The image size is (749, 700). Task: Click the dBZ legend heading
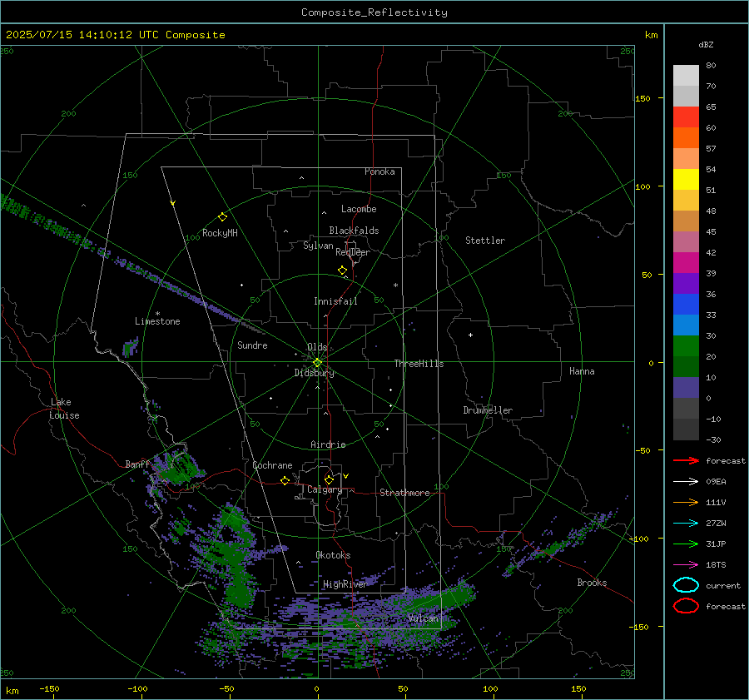[706, 44]
